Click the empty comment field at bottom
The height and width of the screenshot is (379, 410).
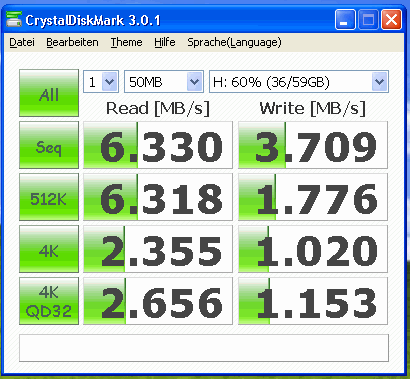coord(204,348)
